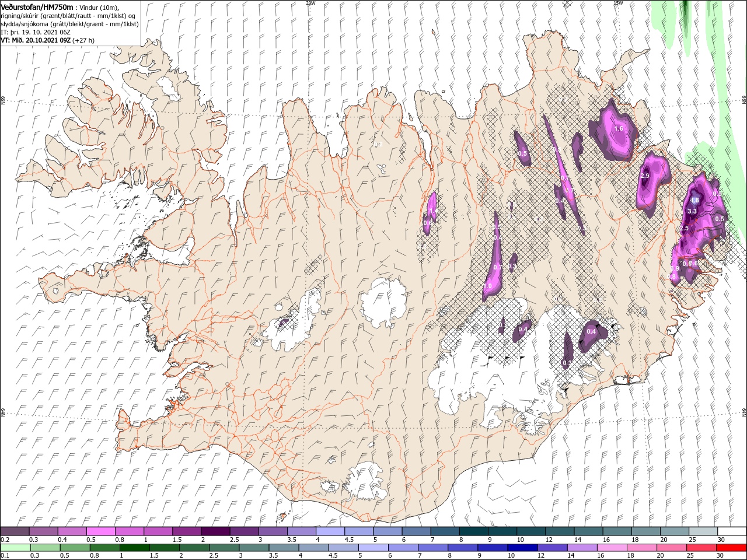Select rain legend swatch between 1 and 1.5
The height and width of the screenshot is (560, 747).
pos(135,548)
